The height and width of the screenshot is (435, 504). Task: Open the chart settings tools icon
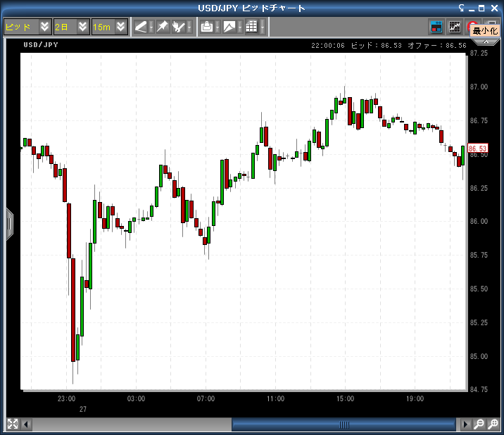pyautogui.click(x=180, y=27)
